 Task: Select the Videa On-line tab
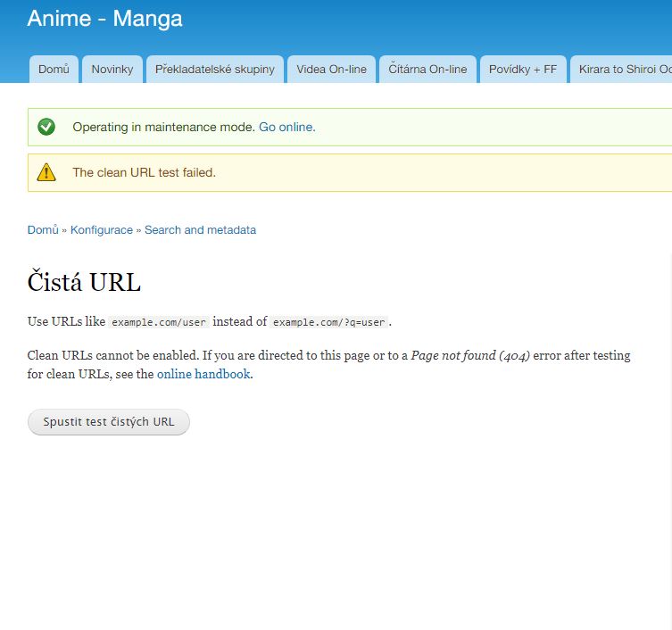[331, 70]
